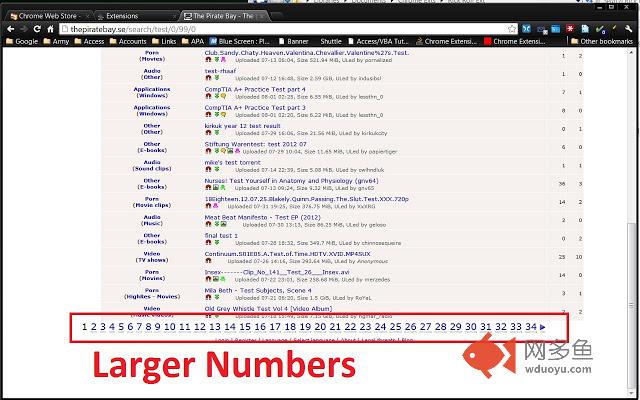Image resolution: width=640 pixels, height=400 pixels.
Task: Filter by the Applications category in the CompTIA part 4 row
Action: pyautogui.click(x=152, y=89)
